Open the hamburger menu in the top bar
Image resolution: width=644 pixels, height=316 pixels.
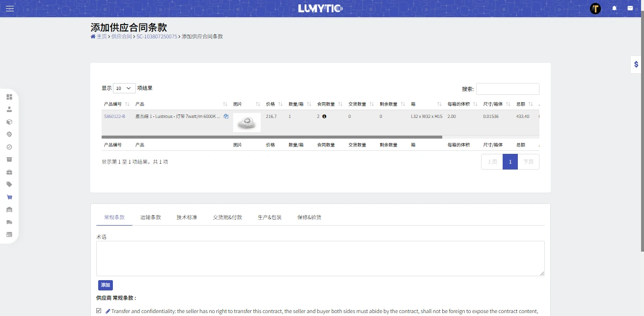click(10, 8)
